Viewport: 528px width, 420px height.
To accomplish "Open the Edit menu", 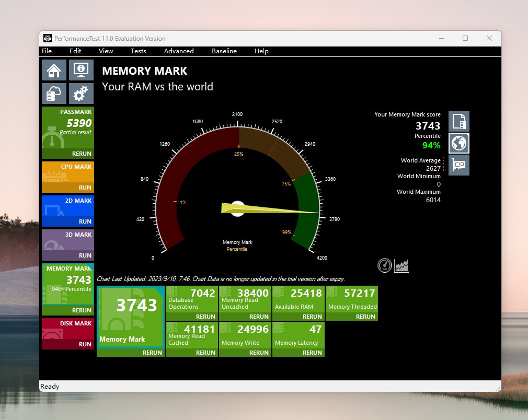I will [x=75, y=51].
